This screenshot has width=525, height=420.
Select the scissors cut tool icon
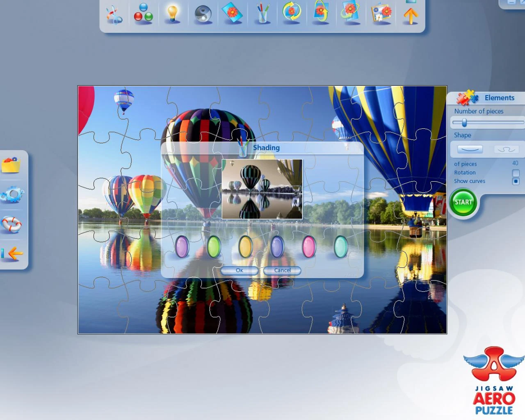tap(114, 15)
